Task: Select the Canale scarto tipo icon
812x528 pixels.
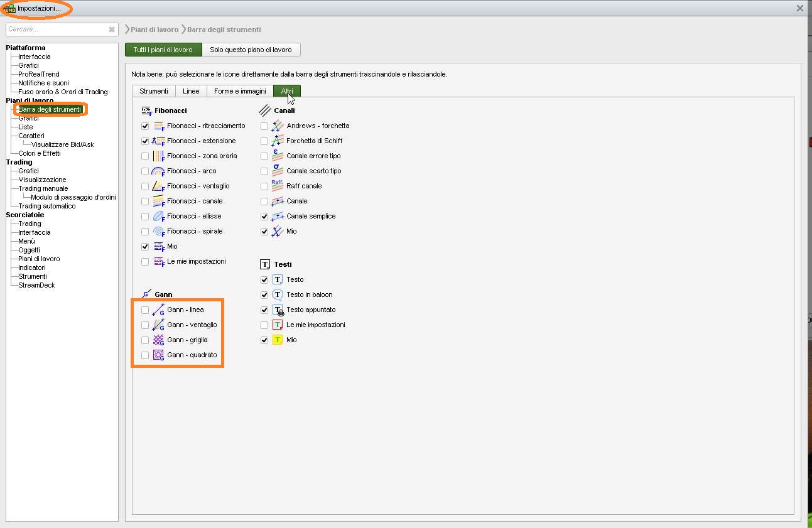Action: [x=278, y=171]
